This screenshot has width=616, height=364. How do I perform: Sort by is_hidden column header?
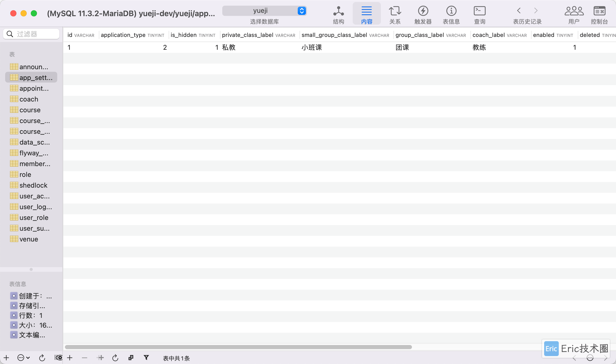[x=194, y=35]
